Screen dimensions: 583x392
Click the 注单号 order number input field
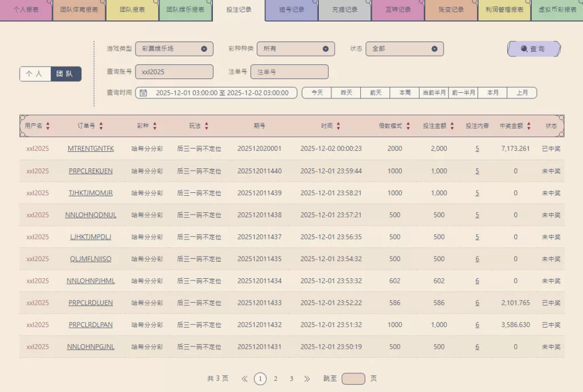point(289,72)
